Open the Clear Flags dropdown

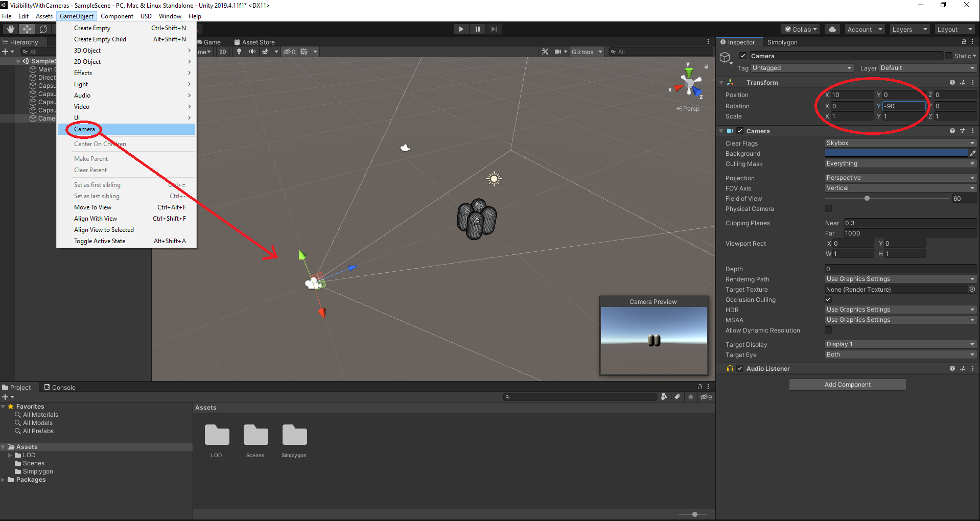coord(900,143)
